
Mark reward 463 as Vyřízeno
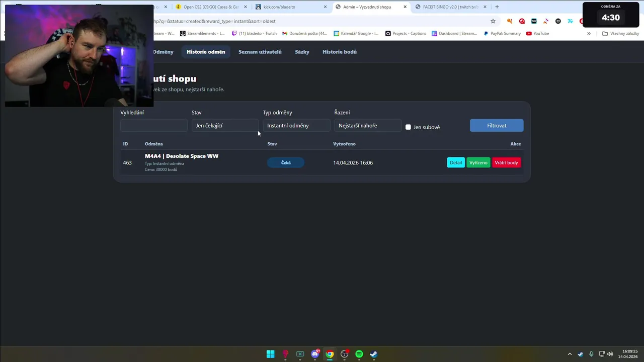click(x=478, y=163)
